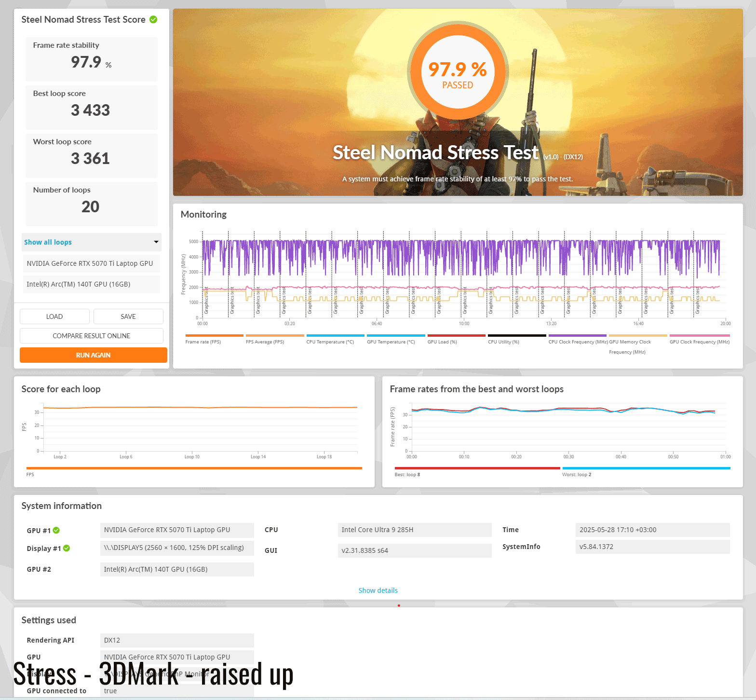The image size is (756, 700).
Task: Click the Settings used heading
Action: pos(49,620)
